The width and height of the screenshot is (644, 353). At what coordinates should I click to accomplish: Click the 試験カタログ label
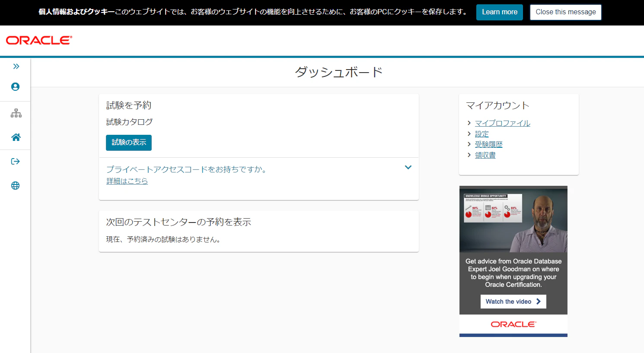point(130,122)
